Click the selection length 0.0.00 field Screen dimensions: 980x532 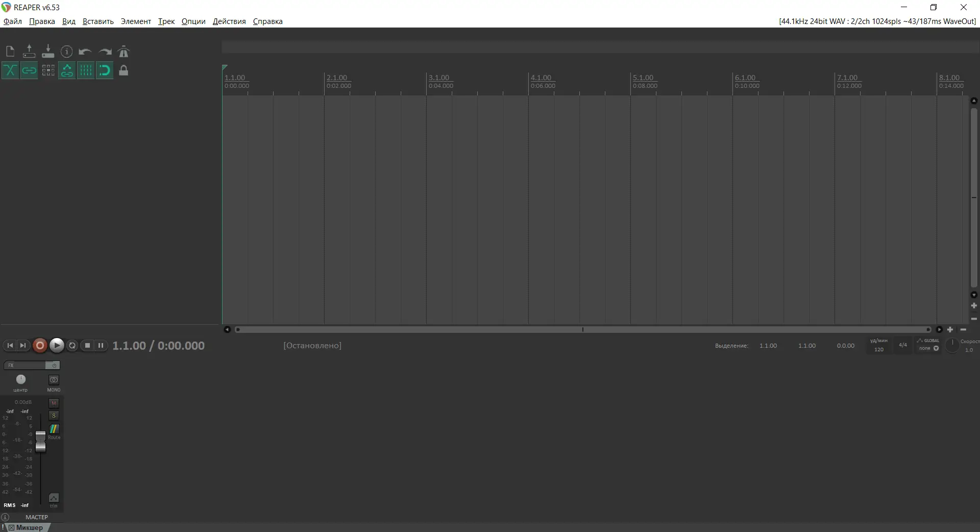(846, 346)
